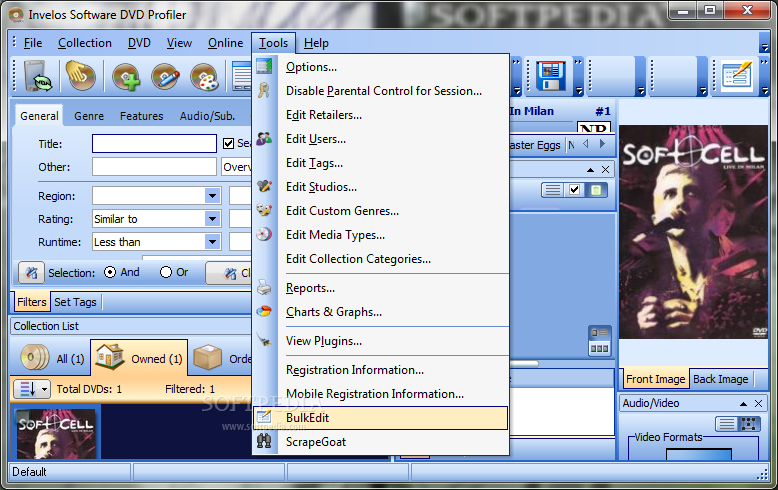
Task: Select the And radio button
Action: coord(110,272)
